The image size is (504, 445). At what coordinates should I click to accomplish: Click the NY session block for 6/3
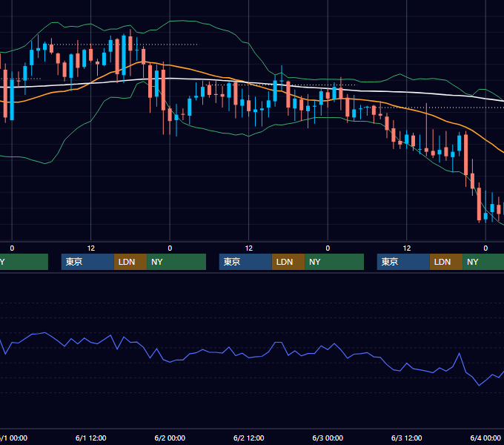coord(483,262)
